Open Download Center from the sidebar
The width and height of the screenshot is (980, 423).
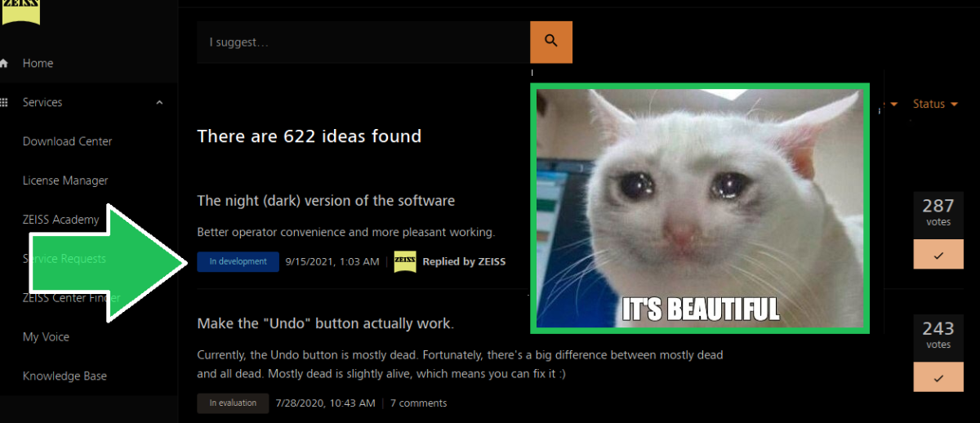pyautogui.click(x=67, y=141)
